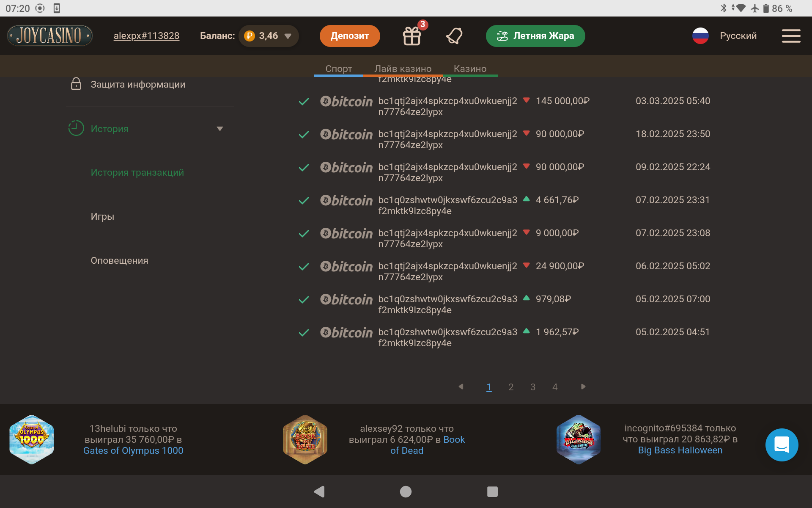812x508 pixels.
Task: Tap the Android back navigation button
Action: tap(319, 491)
